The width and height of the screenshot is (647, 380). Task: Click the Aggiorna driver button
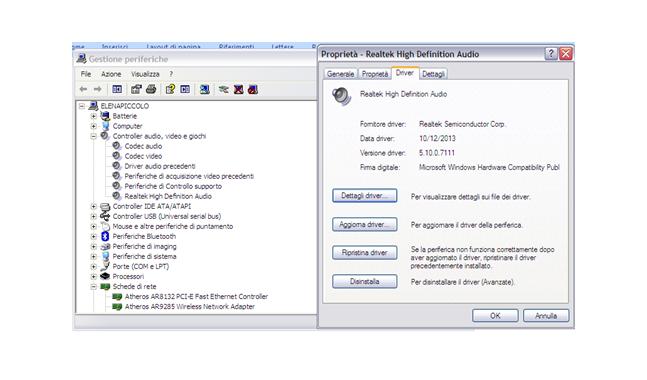(364, 224)
